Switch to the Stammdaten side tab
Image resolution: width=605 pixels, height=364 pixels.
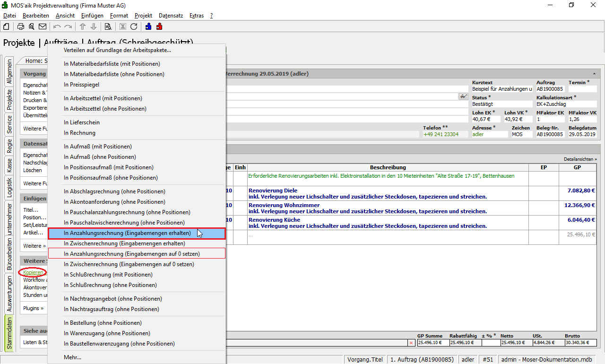(x=9, y=333)
